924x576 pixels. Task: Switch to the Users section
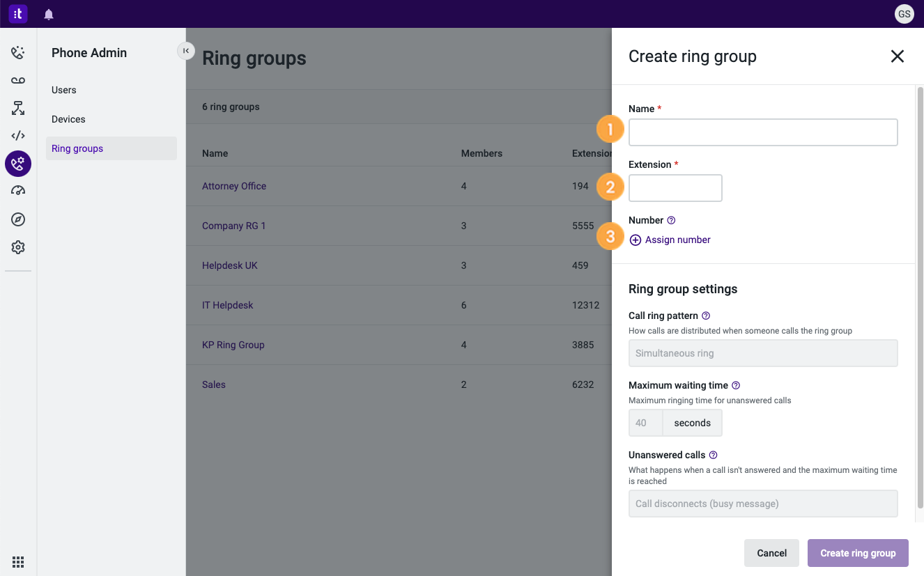(63, 89)
